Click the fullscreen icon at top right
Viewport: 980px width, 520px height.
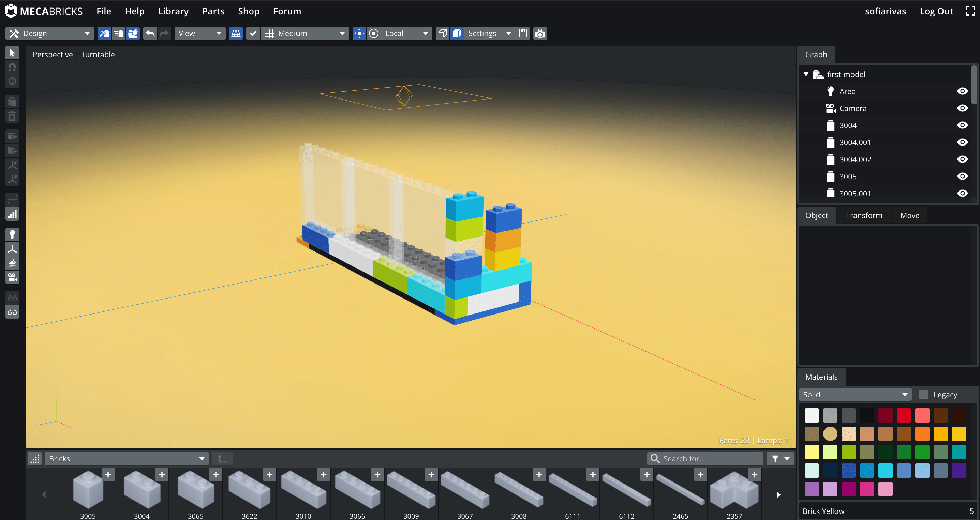coord(970,11)
